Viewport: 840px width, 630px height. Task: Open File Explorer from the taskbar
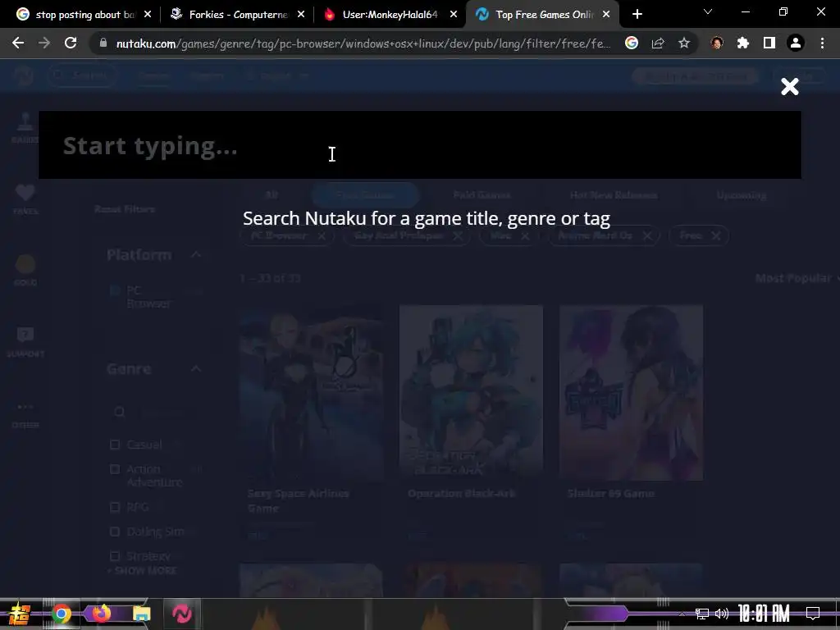(x=141, y=614)
